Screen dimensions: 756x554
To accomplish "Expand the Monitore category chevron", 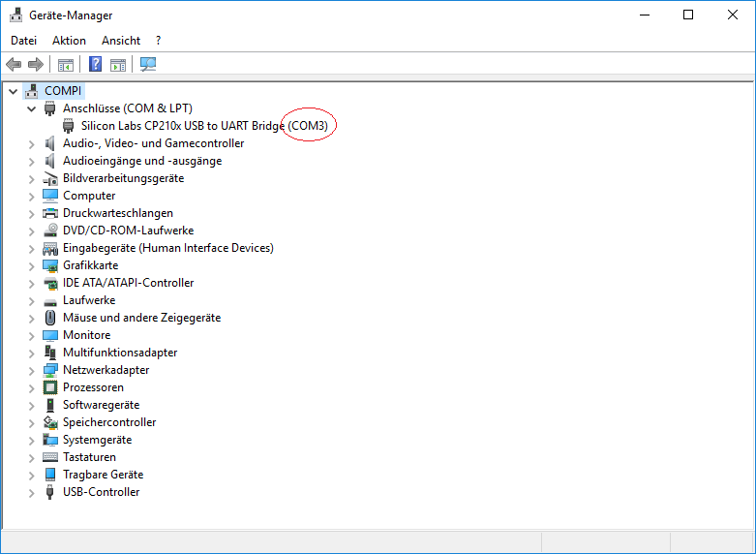I will click(31, 336).
